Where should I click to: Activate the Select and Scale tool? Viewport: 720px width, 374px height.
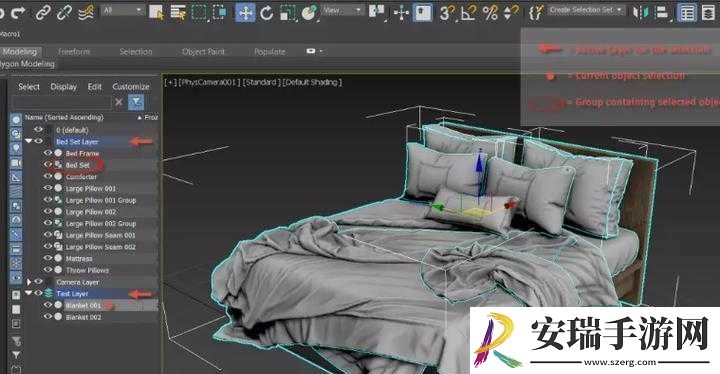tap(288, 12)
